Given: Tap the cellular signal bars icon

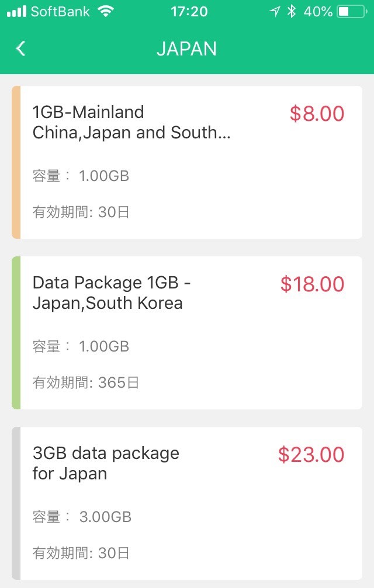Looking at the screenshot, I should [16, 12].
